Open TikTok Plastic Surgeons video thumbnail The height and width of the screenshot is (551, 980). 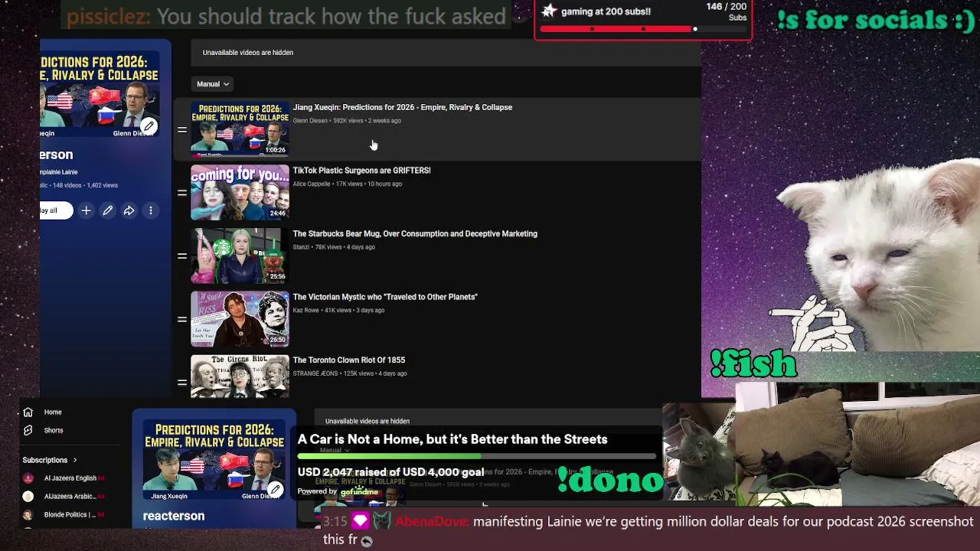[x=240, y=192]
